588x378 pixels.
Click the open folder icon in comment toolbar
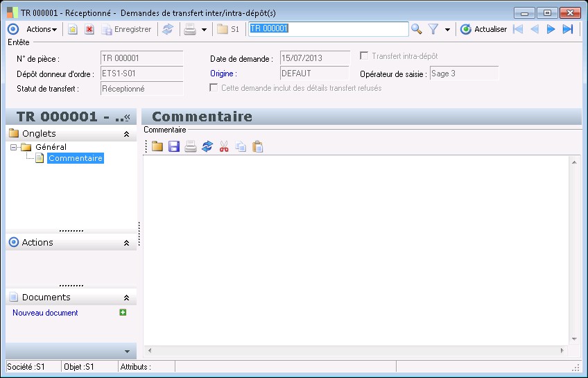pyautogui.click(x=157, y=146)
